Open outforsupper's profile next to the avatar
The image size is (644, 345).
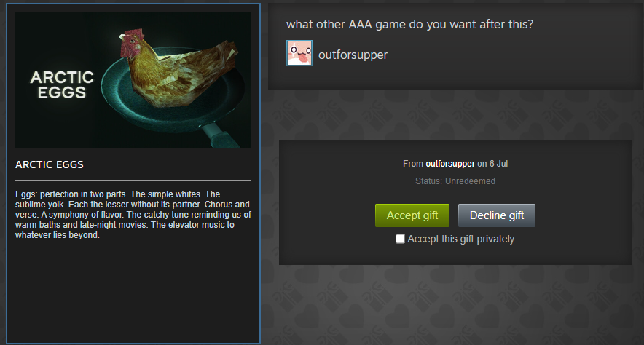pos(353,55)
